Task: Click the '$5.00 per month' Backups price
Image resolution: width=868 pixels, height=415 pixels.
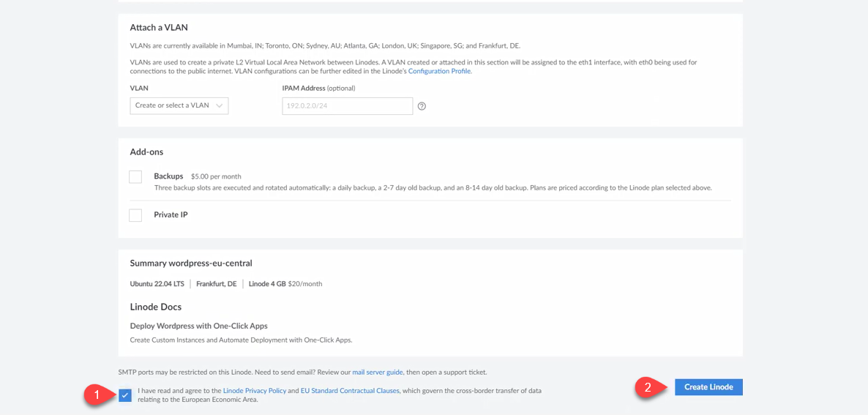Action: [216, 177]
